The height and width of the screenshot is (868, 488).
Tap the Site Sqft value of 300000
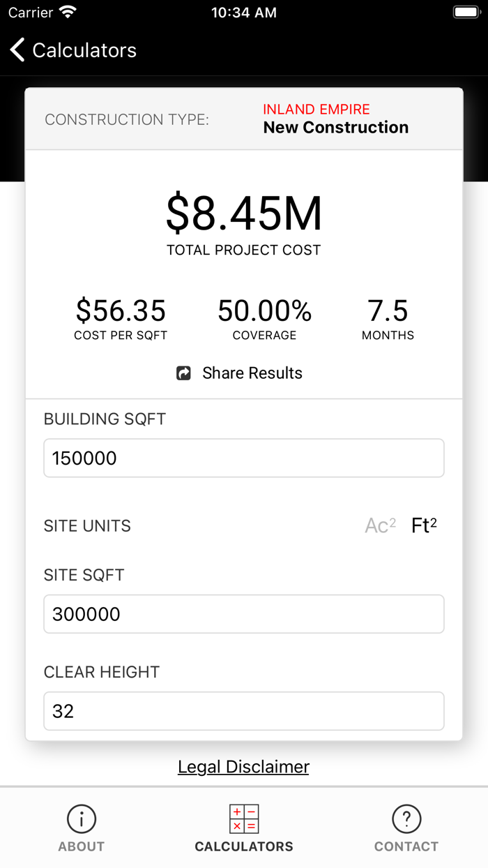click(x=243, y=613)
